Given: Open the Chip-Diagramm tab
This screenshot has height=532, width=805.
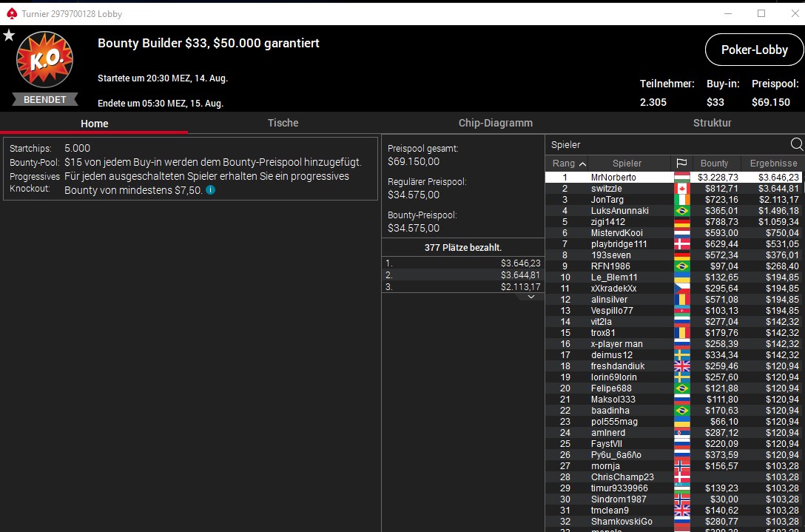Looking at the screenshot, I should point(496,123).
